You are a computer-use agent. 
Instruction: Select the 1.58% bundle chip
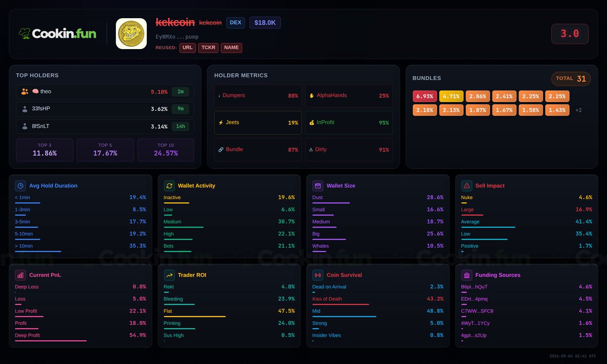point(531,110)
